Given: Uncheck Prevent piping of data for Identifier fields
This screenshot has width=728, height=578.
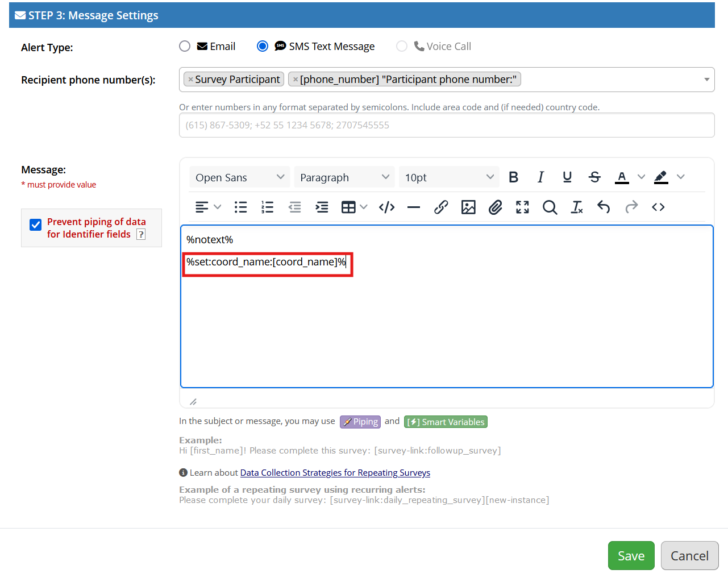Looking at the screenshot, I should 36,224.
